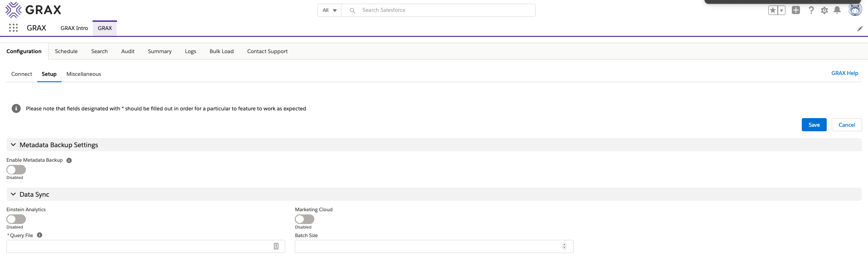
Task: Click the Batch Size stepper arrows
Action: point(564,246)
